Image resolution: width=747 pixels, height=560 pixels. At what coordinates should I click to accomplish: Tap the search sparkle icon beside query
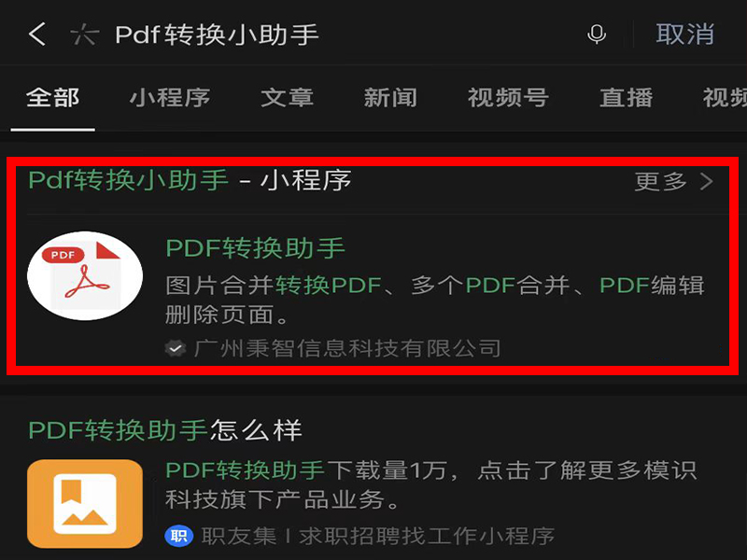click(84, 35)
